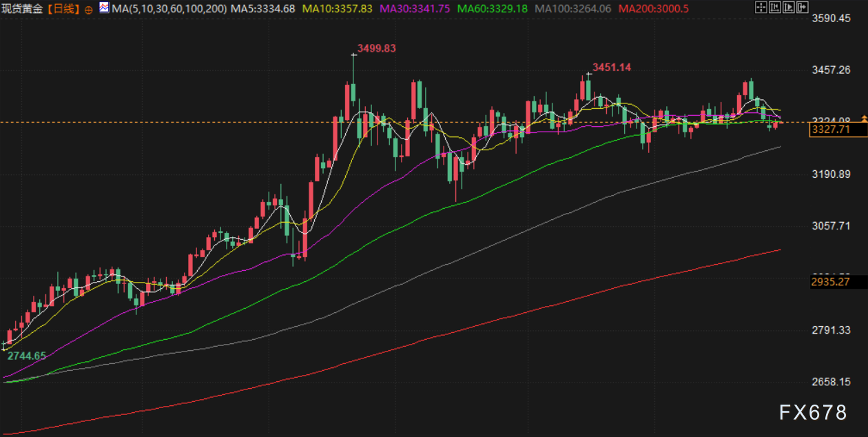Select the MA30:3341.75 label
The height and width of the screenshot is (437, 868).
click(415, 9)
